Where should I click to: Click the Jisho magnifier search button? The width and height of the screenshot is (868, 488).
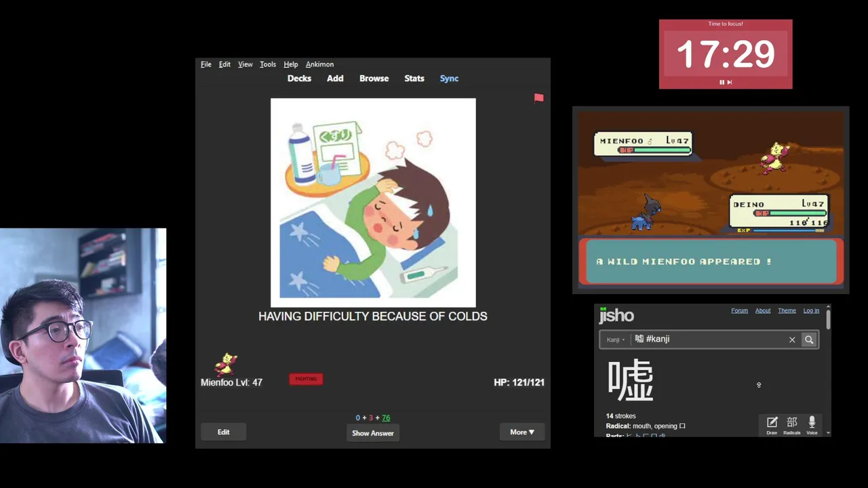(809, 340)
